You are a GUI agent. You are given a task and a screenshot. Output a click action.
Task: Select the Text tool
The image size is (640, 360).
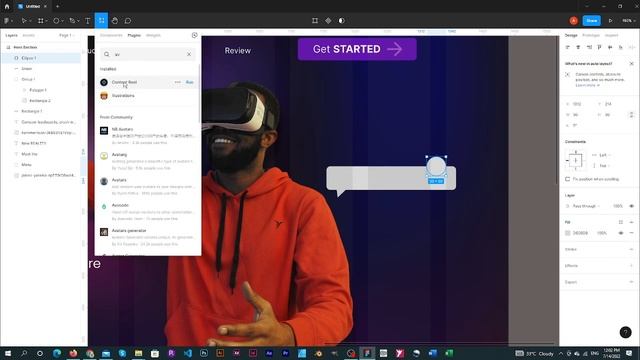[87, 20]
